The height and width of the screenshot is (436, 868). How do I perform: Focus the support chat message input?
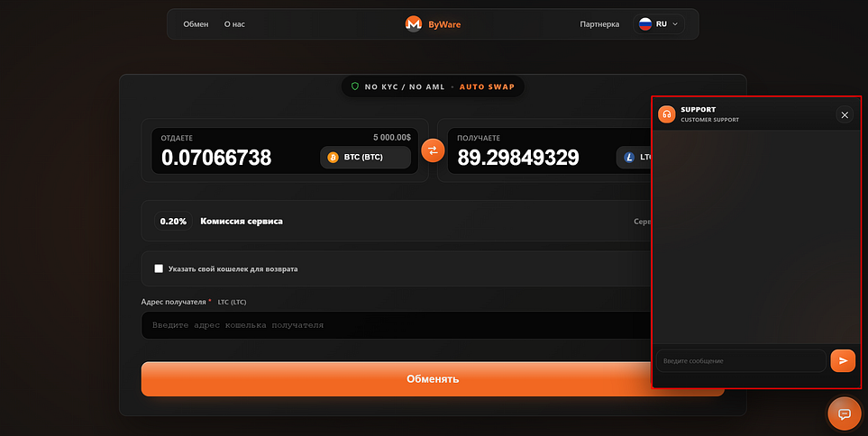(740, 360)
